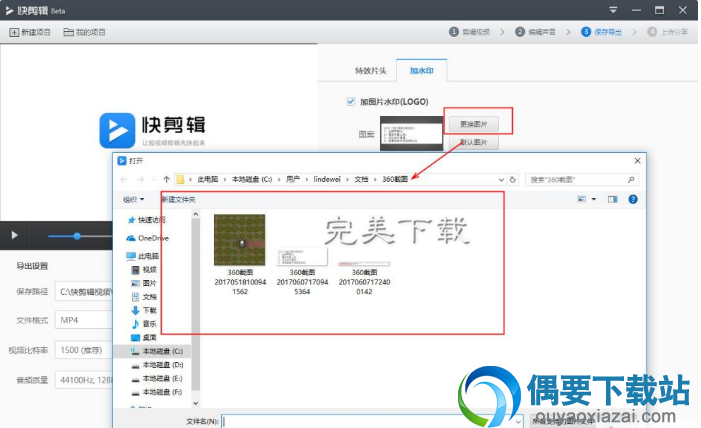Select OneDrive in the navigation pane
Image resolution: width=701 pixels, height=428 pixels.
148,238
